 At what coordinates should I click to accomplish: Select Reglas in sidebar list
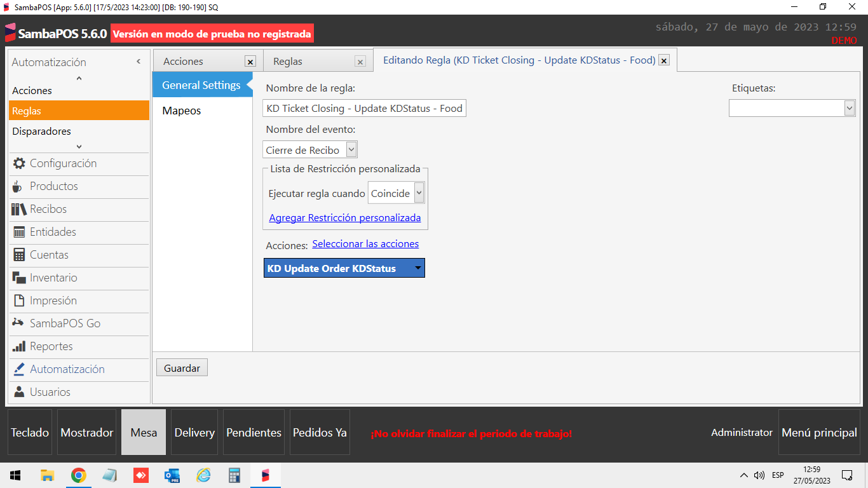point(79,111)
